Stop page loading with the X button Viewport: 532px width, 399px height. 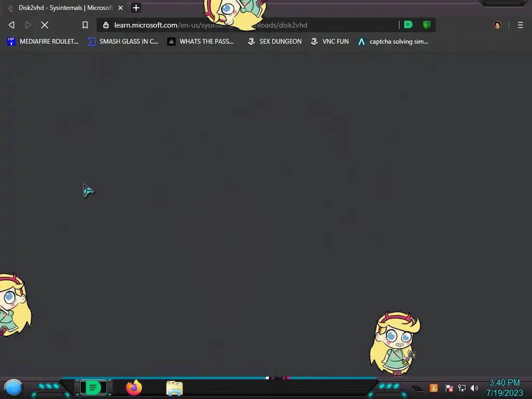45,25
